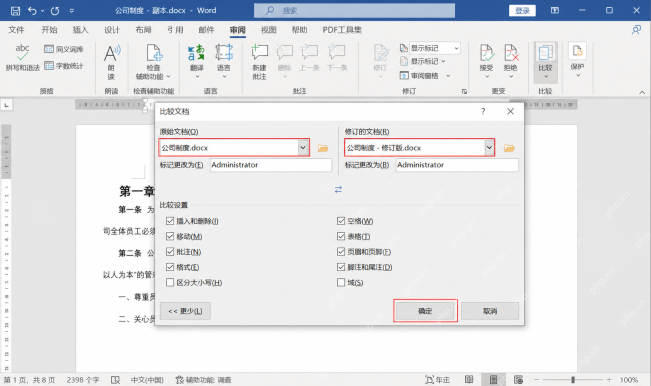The image size is (651, 386).
Task: Click the original document Administrator label field
Action: click(x=271, y=165)
